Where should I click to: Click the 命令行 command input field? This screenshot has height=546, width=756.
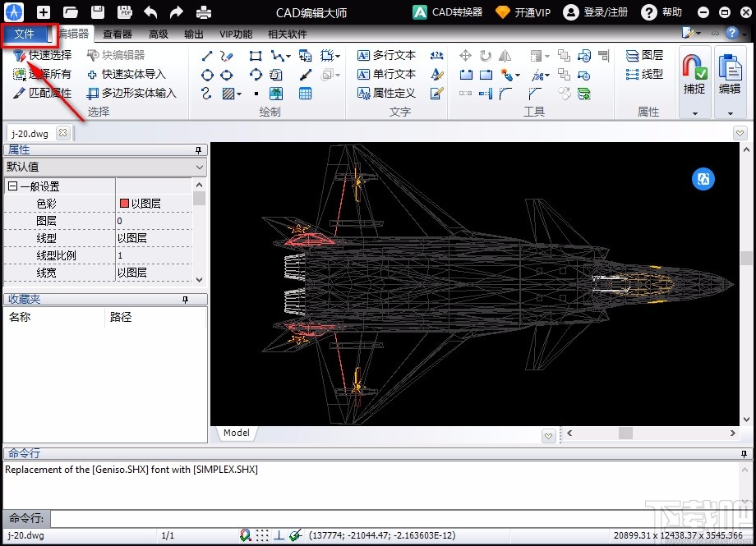coord(394,519)
